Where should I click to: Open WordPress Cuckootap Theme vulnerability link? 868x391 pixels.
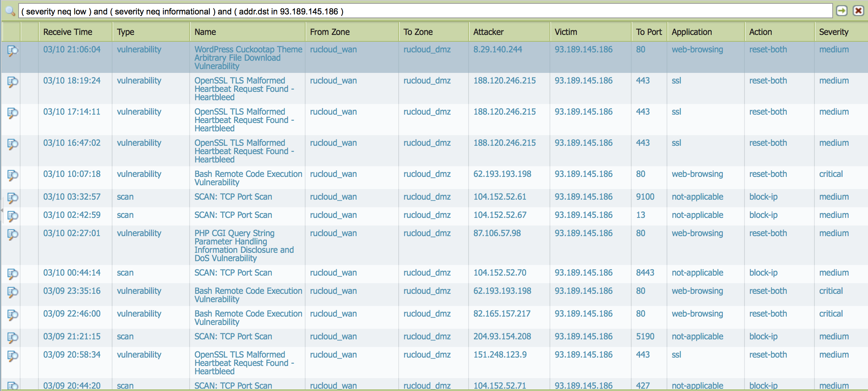tap(248, 58)
